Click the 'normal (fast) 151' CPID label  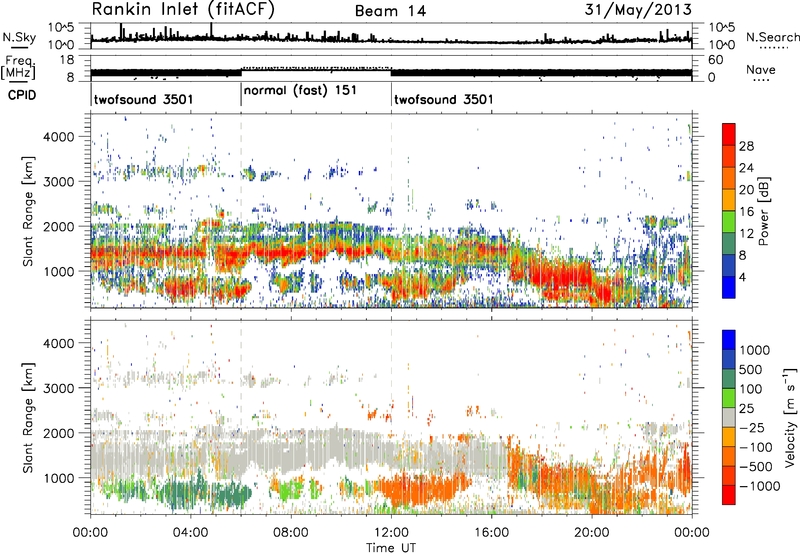click(x=301, y=91)
